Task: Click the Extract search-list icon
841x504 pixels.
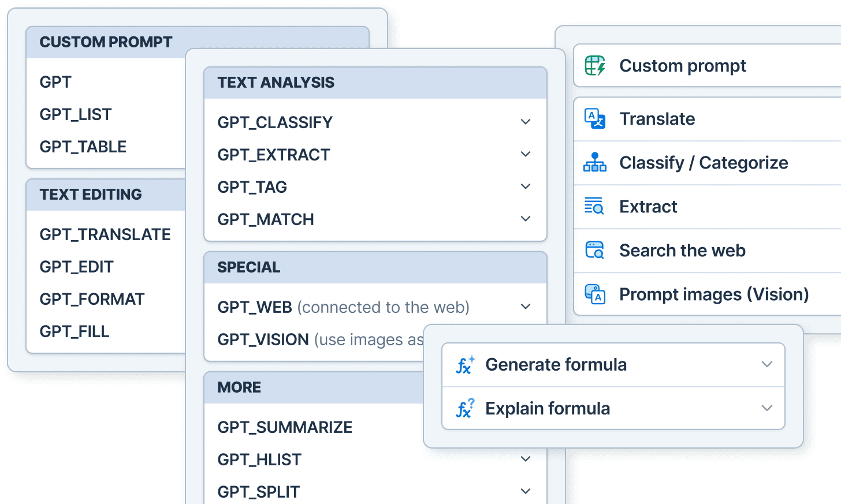Action: coord(594,206)
